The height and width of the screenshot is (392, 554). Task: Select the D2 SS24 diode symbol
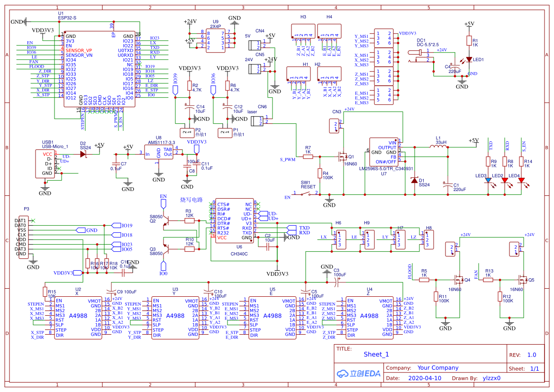(84, 154)
